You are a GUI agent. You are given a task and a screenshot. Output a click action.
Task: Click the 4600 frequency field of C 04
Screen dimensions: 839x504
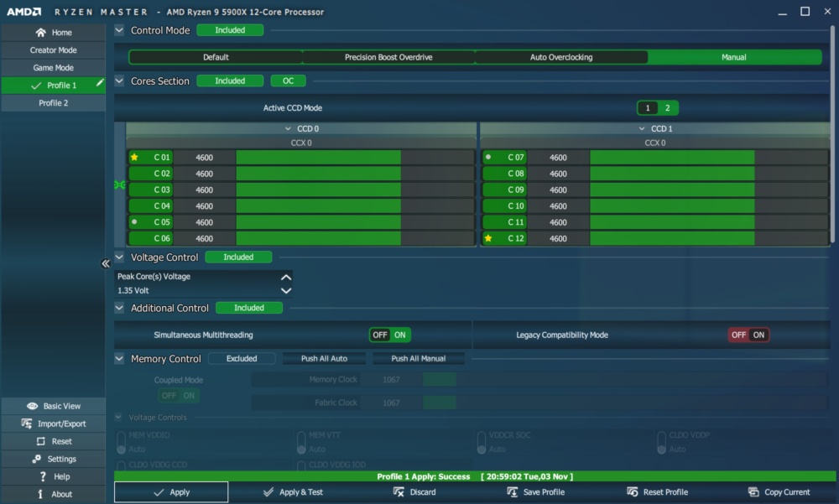pyautogui.click(x=205, y=206)
